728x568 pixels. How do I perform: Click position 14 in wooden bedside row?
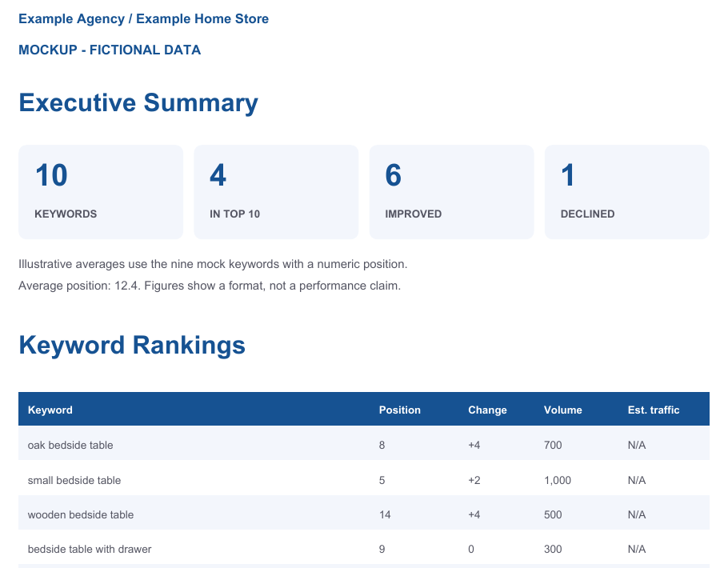click(x=385, y=514)
